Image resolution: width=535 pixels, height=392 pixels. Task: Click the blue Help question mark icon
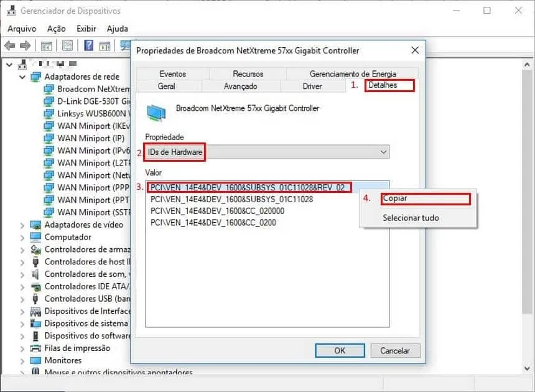[x=89, y=45]
